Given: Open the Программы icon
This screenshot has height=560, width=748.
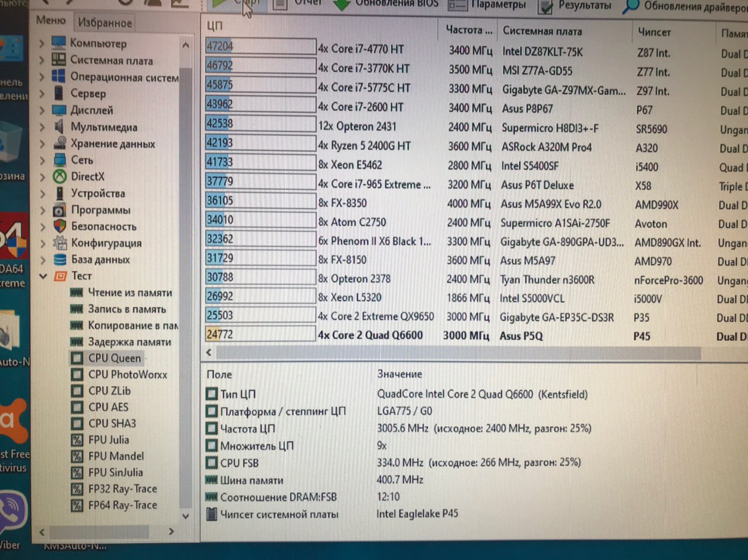Looking at the screenshot, I should [x=60, y=210].
